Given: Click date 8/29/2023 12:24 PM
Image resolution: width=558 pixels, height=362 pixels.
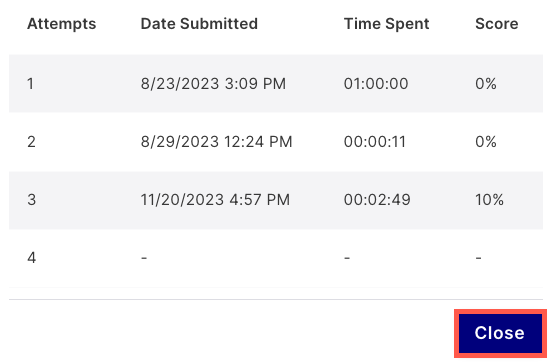Looking at the screenshot, I should click(x=216, y=142).
